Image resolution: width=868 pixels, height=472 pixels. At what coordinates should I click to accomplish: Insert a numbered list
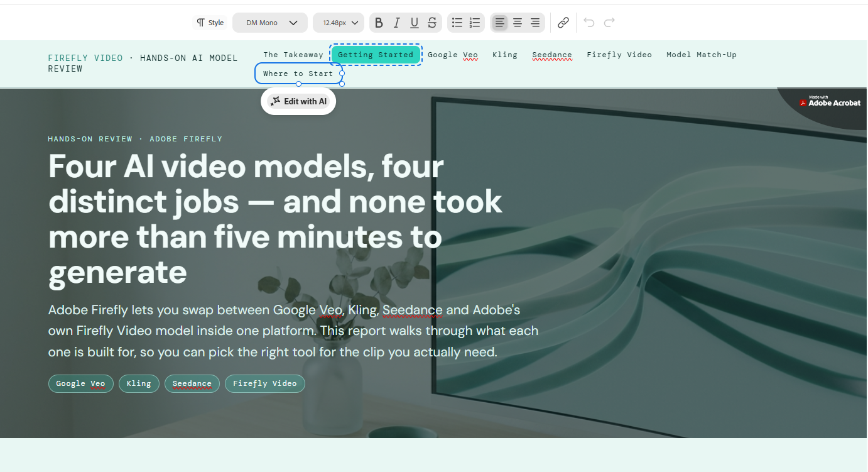pos(475,23)
